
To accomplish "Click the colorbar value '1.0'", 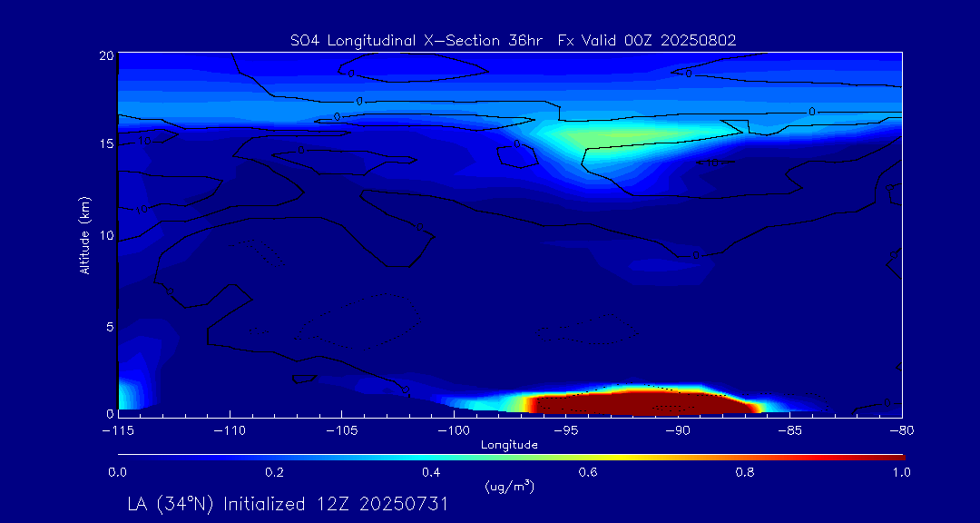I will click(901, 473).
